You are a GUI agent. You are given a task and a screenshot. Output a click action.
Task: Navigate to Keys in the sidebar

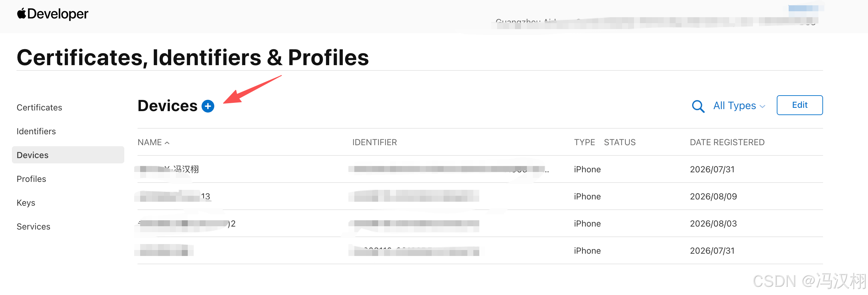26,203
